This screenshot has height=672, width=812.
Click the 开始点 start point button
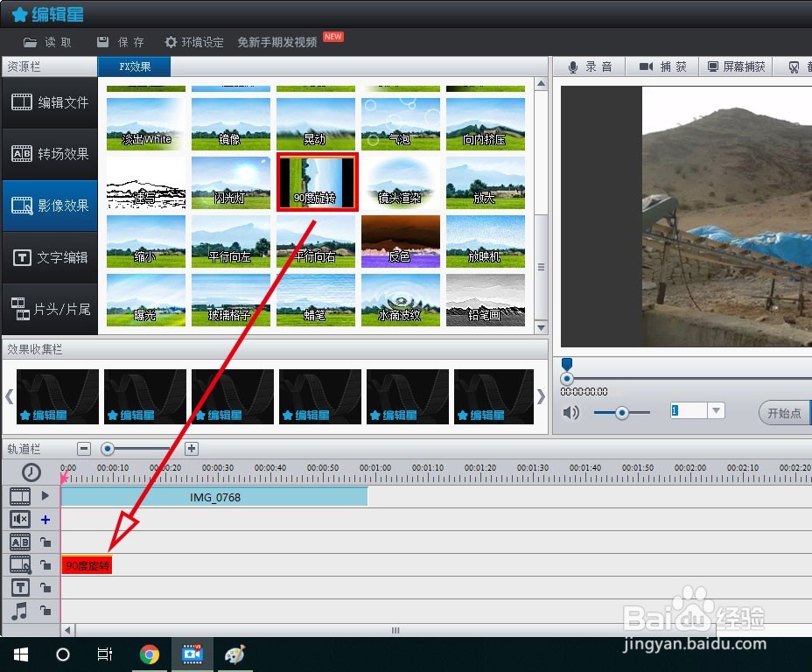point(784,413)
